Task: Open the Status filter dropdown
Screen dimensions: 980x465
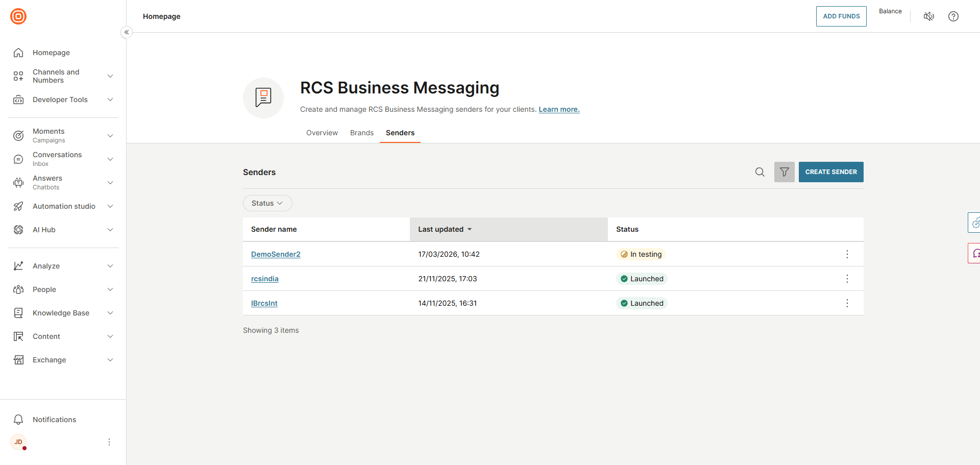Action: [x=267, y=203]
